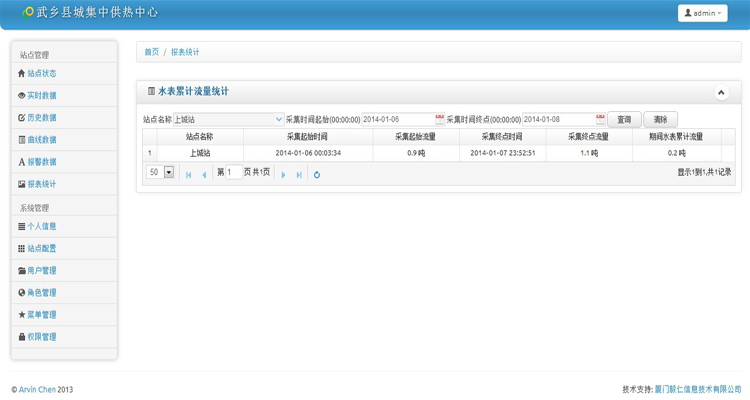Image resolution: width=750 pixels, height=400 pixels.
Task: Open calendar picker for end date
Action: point(600,119)
